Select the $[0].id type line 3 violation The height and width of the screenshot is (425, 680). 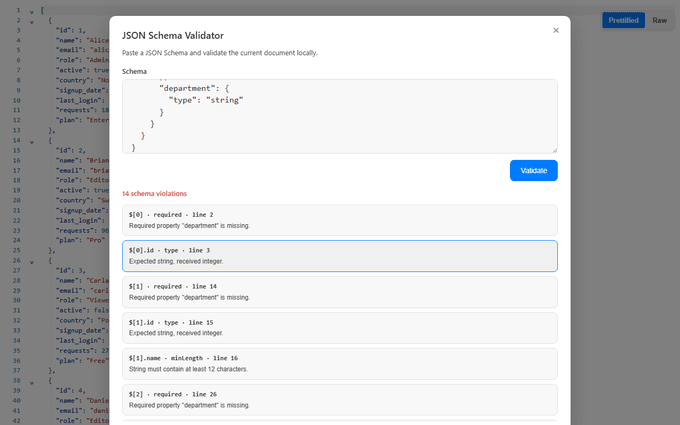pos(340,256)
